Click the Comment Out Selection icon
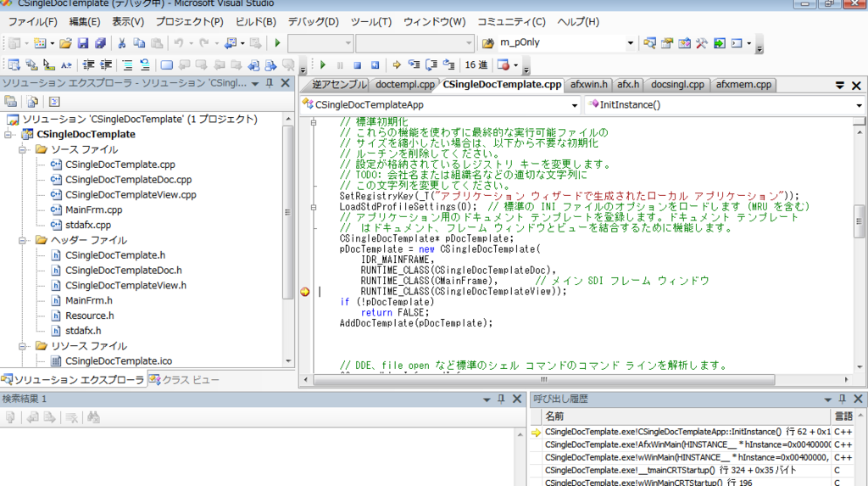 pyautogui.click(x=127, y=64)
